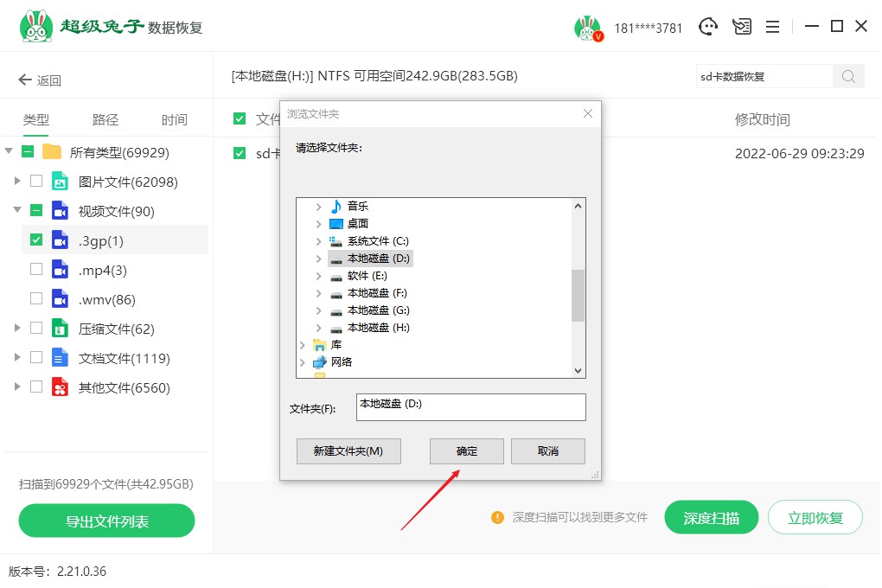The width and height of the screenshot is (882, 588).
Task: Expand the 库 node in dialog tree
Action: pos(302,345)
